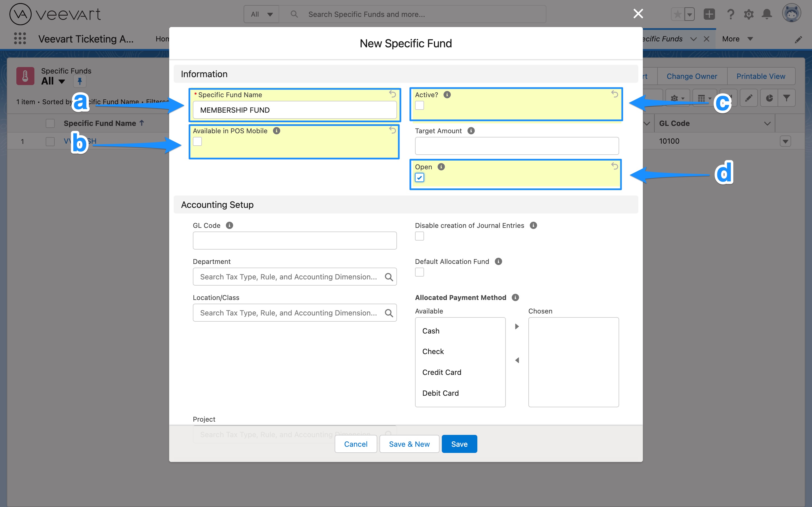
Task: Click the pin icon next to All list view
Action: (x=80, y=81)
